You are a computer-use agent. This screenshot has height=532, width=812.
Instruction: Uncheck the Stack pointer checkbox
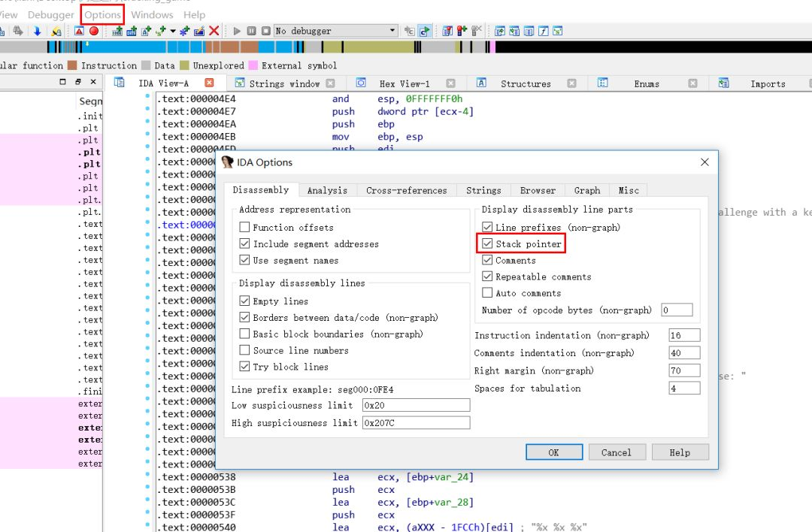pos(487,244)
